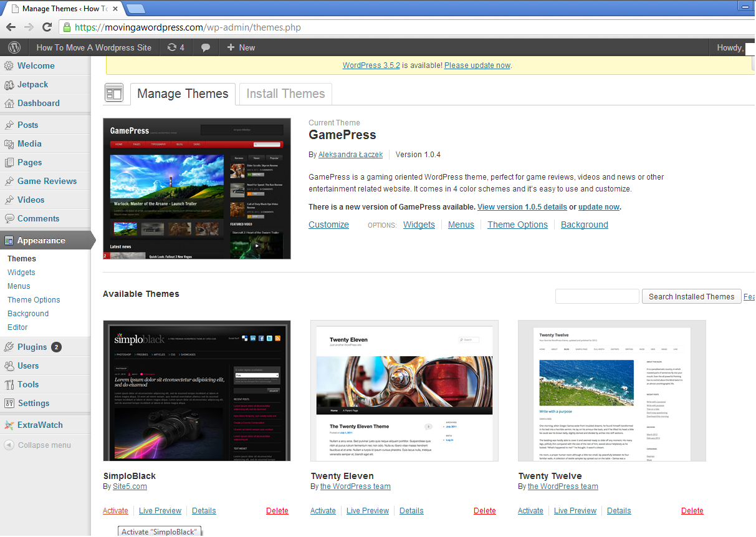Select Editor submenu under Appearance
756x537 pixels.
coord(17,327)
